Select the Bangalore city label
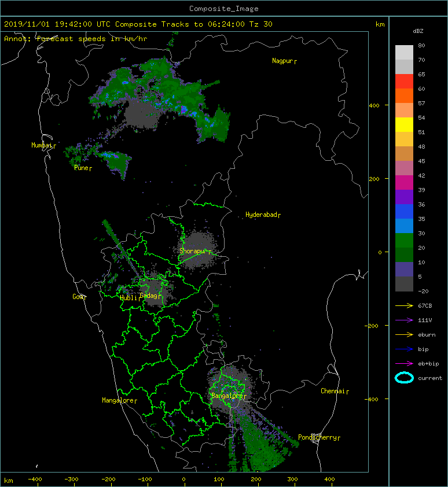448x487 pixels. [x=229, y=396]
